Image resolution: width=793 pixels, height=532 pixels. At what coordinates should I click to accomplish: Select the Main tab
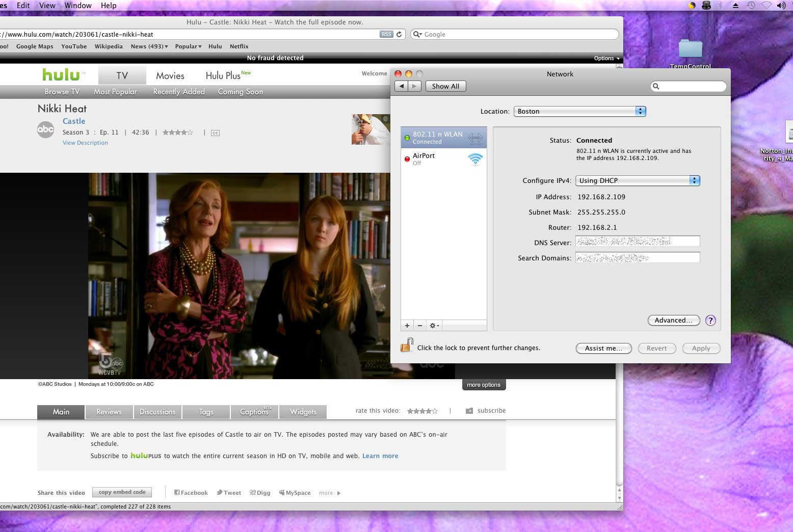click(61, 412)
